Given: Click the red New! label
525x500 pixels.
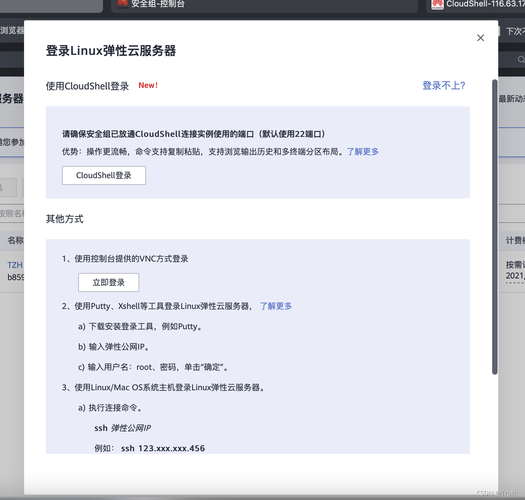Looking at the screenshot, I should pyautogui.click(x=148, y=85).
